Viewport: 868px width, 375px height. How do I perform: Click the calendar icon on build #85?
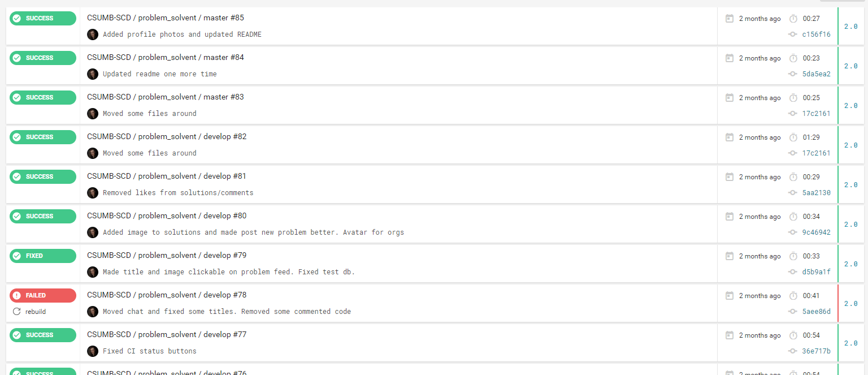click(730, 18)
